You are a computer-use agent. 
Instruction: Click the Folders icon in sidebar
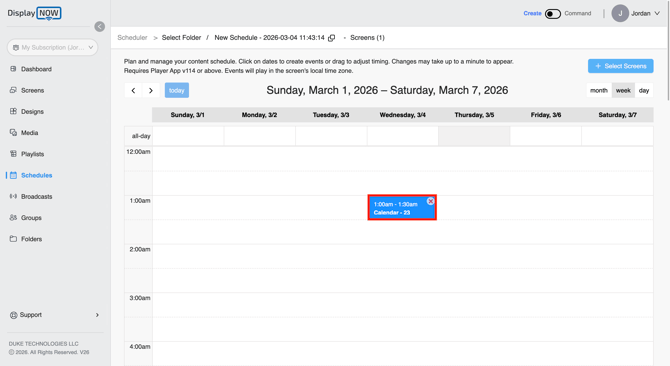click(13, 239)
